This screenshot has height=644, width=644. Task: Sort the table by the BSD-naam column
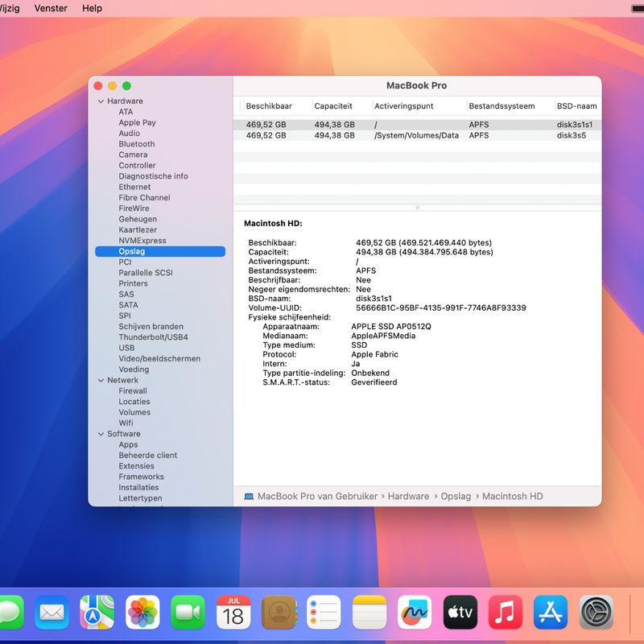click(x=576, y=106)
